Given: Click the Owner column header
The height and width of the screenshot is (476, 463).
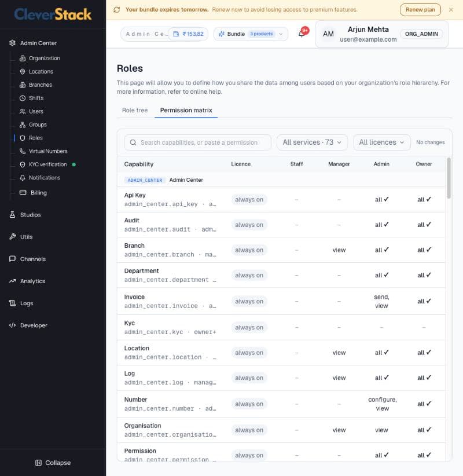Looking at the screenshot, I should click(x=424, y=164).
